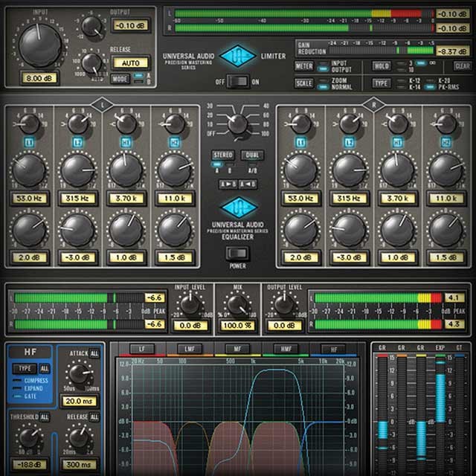Turn the limiter Input knob
476x476 pixels.
pyautogui.click(x=40, y=43)
